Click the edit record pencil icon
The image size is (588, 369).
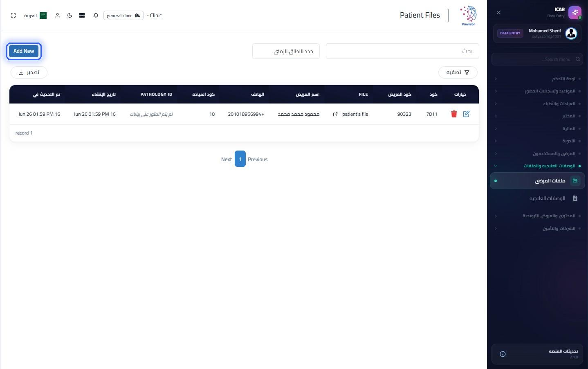466,114
